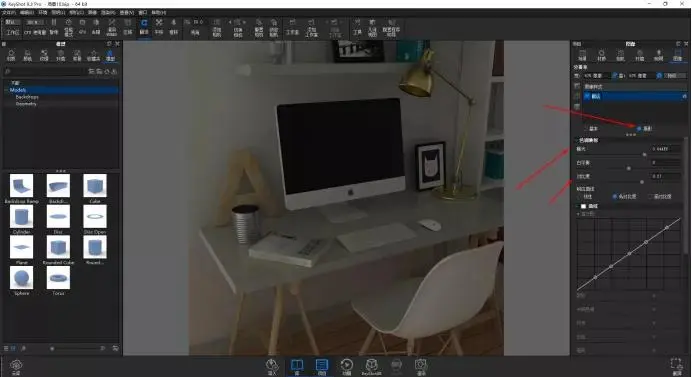The height and width of the screenshot is (377, 692).
Task: Open the Animation timeline from bottom toolbar
Action: [347, 366]
